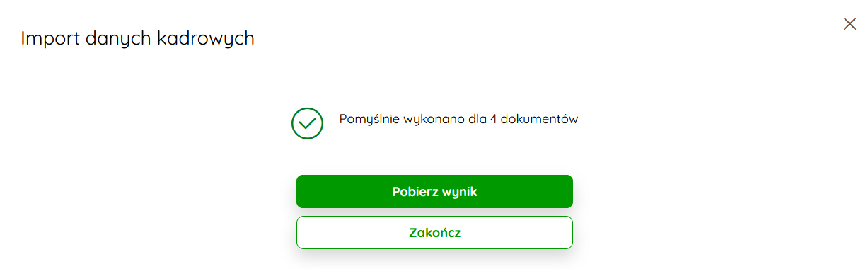The height and width of the screenshot is (269, 868).
Task: Close the import dialog with the X
Action: point(850,24)
